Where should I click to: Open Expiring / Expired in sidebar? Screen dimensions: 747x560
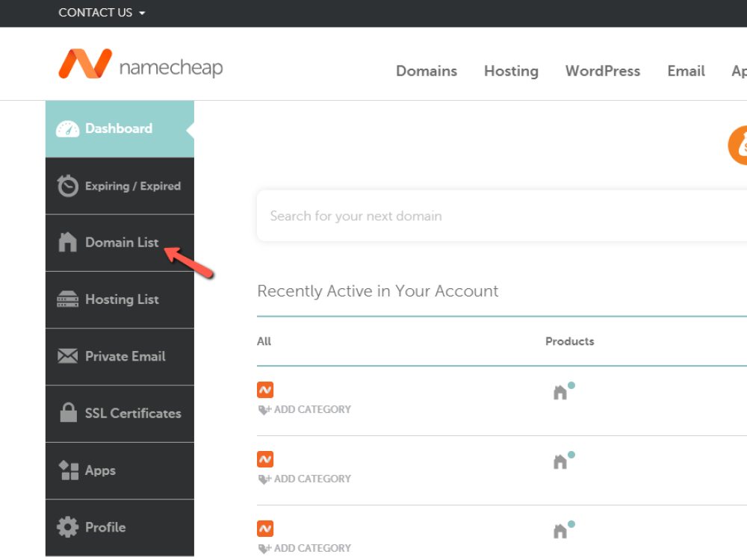[x=120, y=186]
